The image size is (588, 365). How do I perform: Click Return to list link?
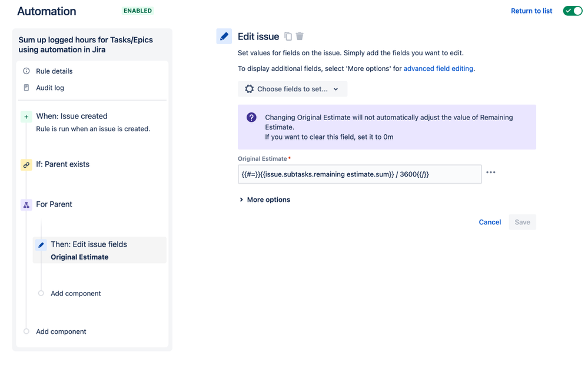tap(531, 11)
